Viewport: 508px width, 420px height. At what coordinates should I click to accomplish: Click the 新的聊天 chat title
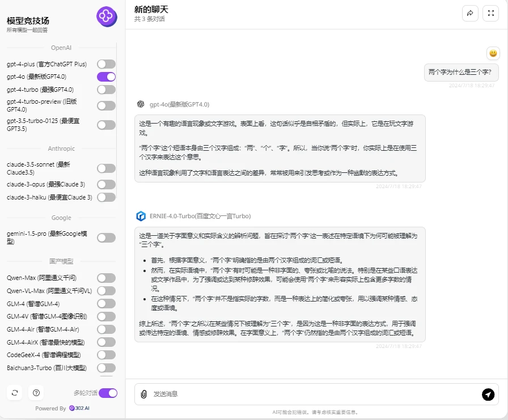click(151, 10)
